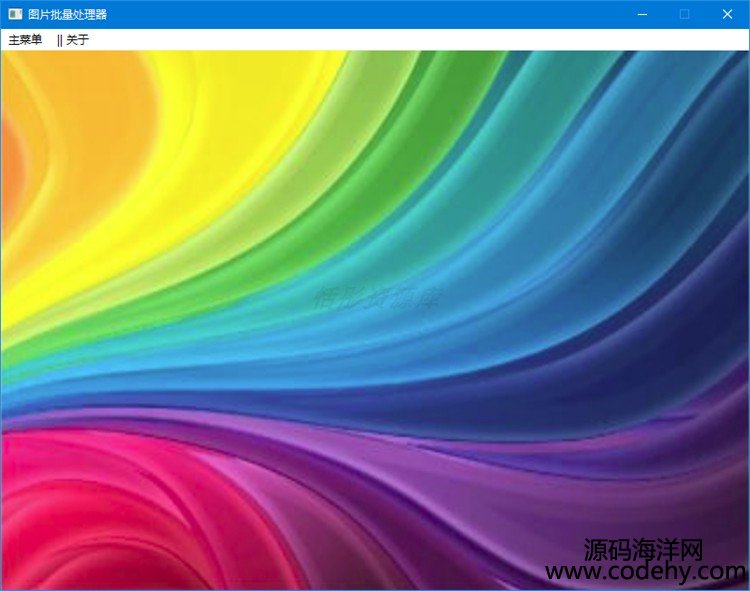
Task: Click the double-bar separator before 关于
Action: [x=59, y=40]
